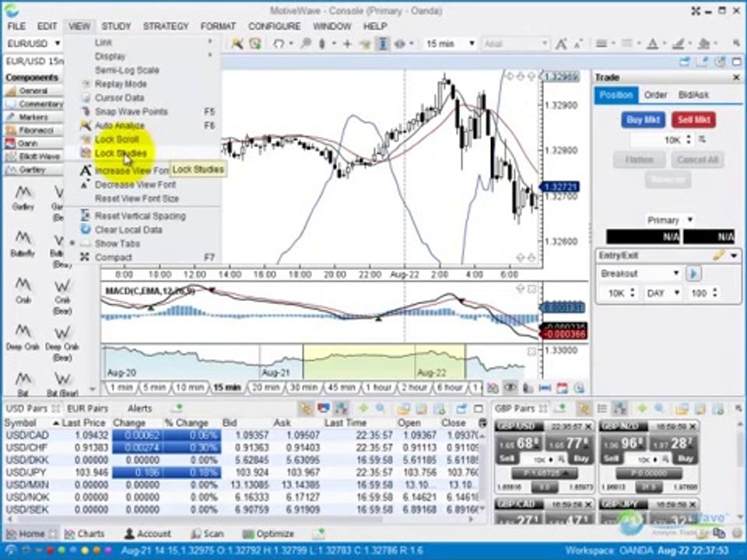Select Auto Analyze menu entry
The width and height of the screenshot is (747, 560).
point(120,126)
